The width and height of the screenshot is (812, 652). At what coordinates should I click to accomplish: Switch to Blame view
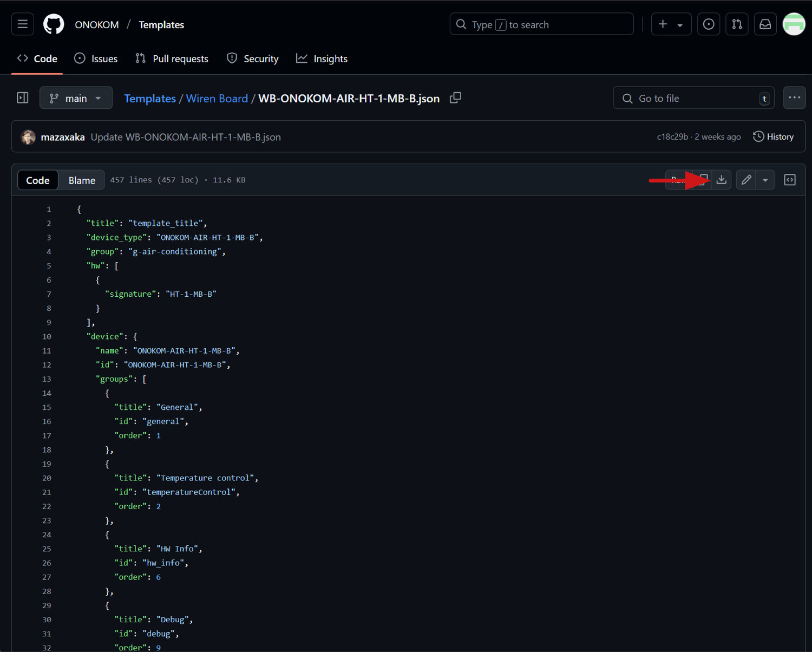tap(82, 180)
